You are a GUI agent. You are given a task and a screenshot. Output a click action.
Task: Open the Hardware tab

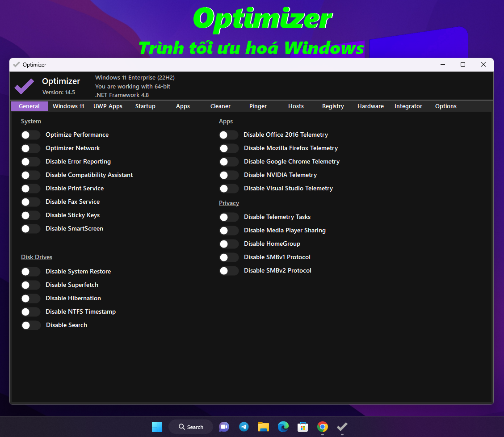[370, 106]
